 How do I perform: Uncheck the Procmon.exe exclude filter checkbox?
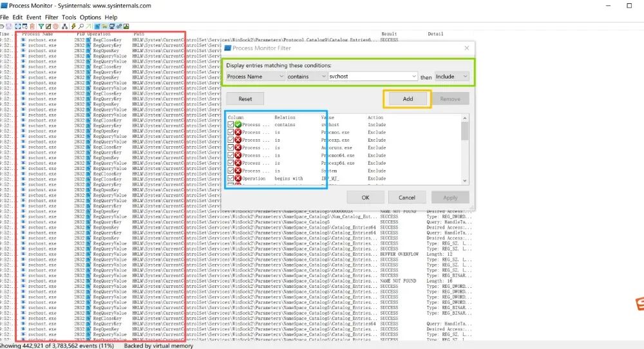[231, 132]
